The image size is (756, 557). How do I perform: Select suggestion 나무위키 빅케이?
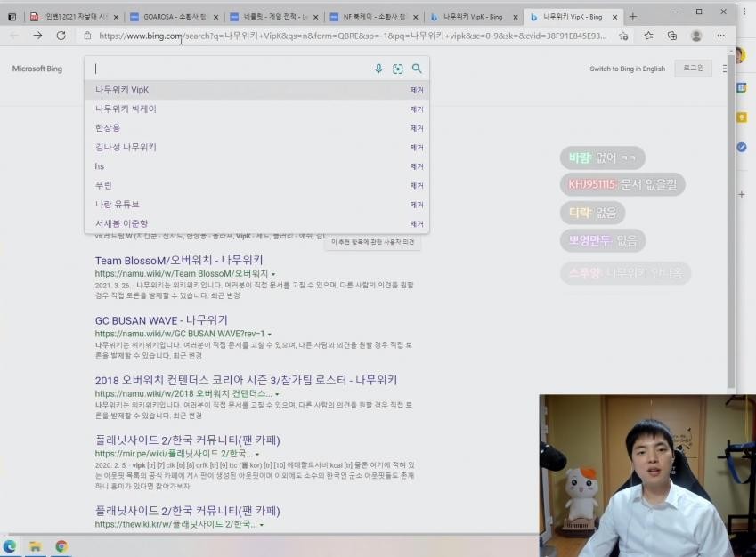coord(256,109)
